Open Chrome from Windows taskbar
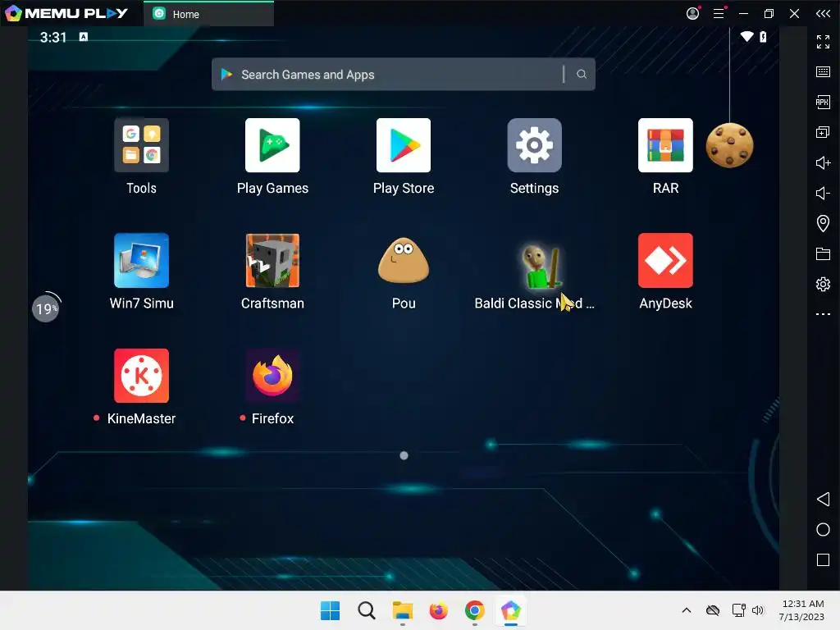The image size is (840, 630). click(x=475, y=610)
